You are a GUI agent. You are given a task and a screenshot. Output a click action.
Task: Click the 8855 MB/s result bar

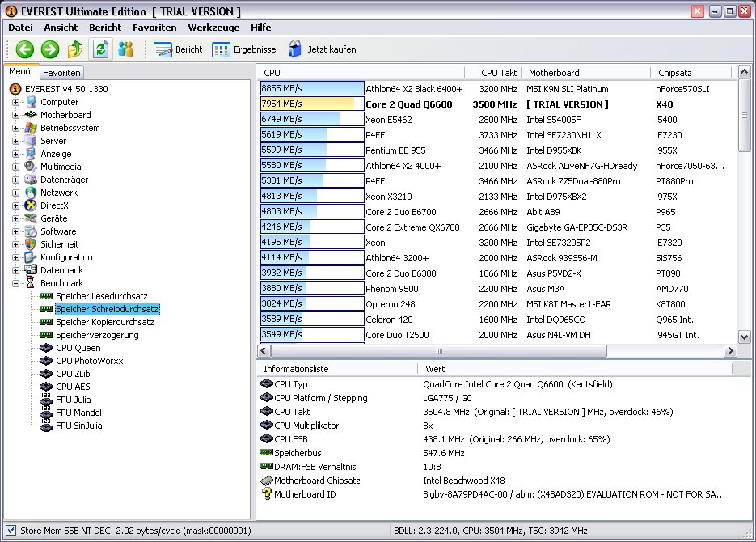(312, 89)
